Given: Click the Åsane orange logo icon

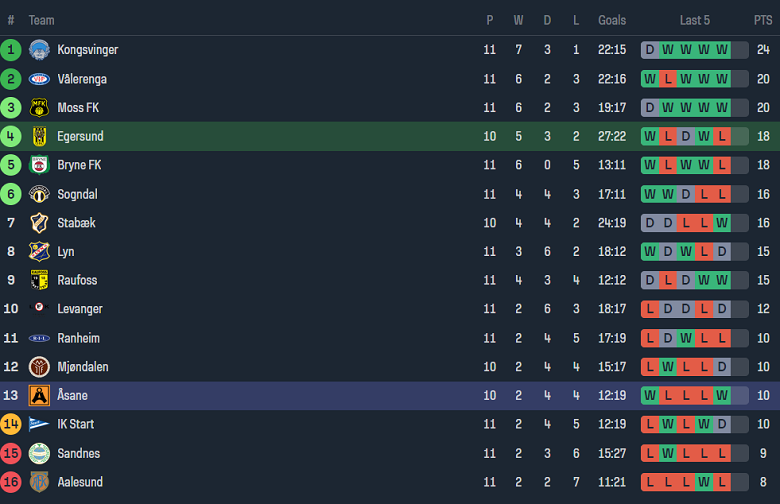Looking at the screenshot, I should point(39,395).
